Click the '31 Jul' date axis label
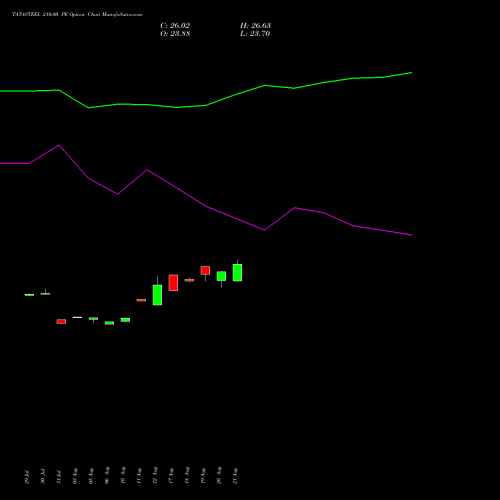Screen dimensions: 500x500 point(59,477)
